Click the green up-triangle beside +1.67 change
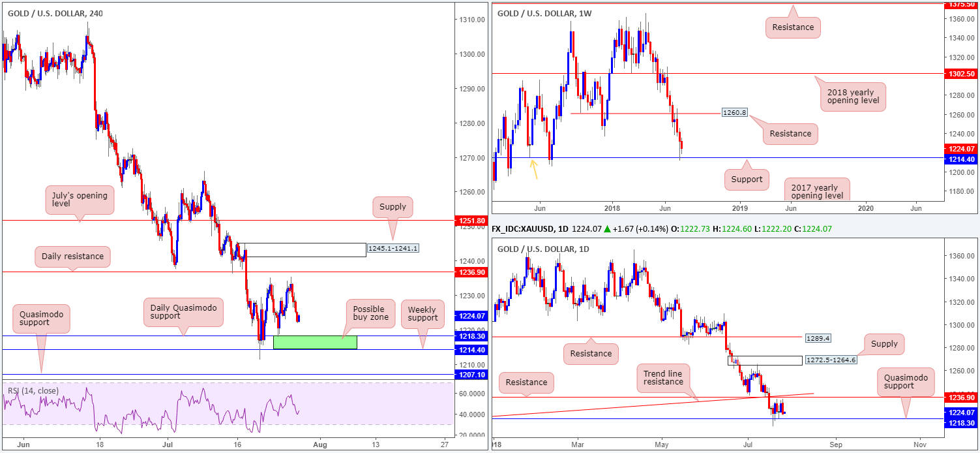 (x=607, y=229)
